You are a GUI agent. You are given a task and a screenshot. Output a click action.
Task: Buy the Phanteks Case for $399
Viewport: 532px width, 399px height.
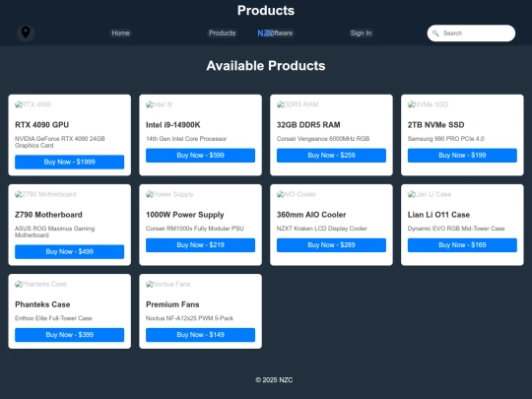(x=70, y=335)
